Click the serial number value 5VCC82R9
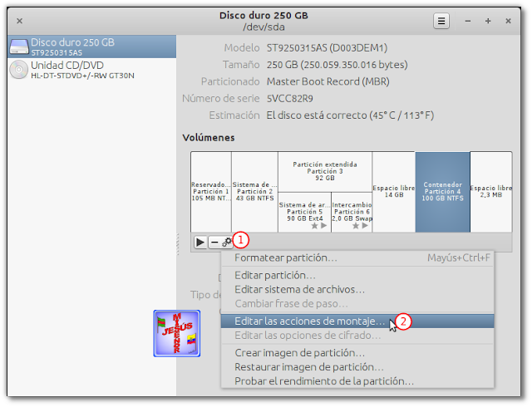The image size is (532, 407). click(x=290, y=99)
